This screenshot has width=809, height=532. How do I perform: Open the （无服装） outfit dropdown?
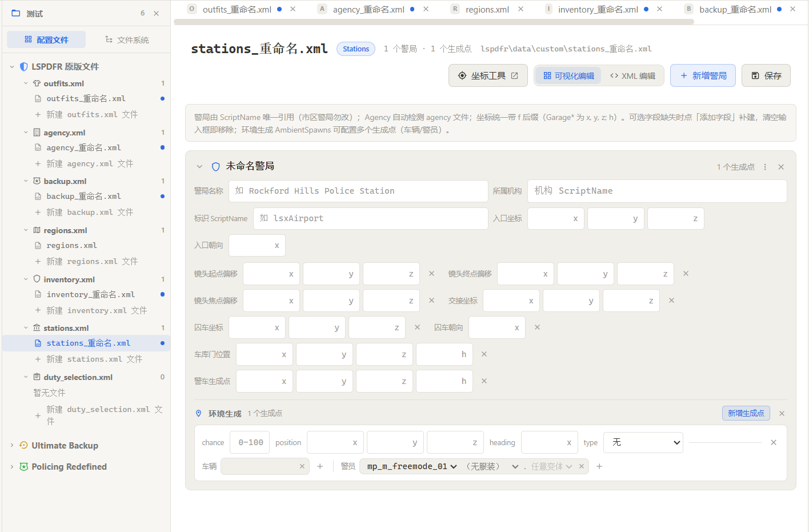coord(492,466)
